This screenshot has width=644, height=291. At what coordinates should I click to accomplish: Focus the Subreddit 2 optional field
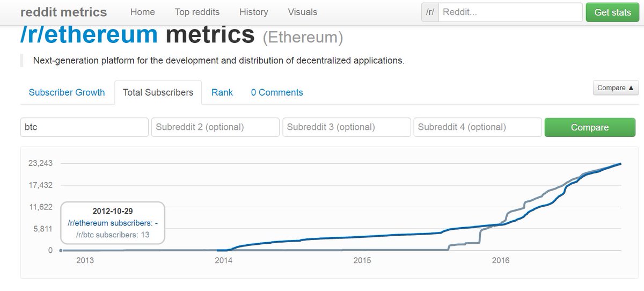215,127
